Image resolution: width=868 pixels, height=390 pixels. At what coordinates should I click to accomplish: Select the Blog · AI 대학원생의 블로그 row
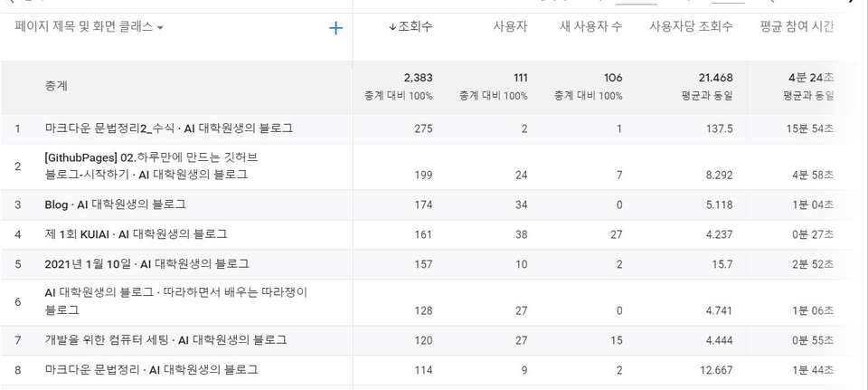pos(115,205)
